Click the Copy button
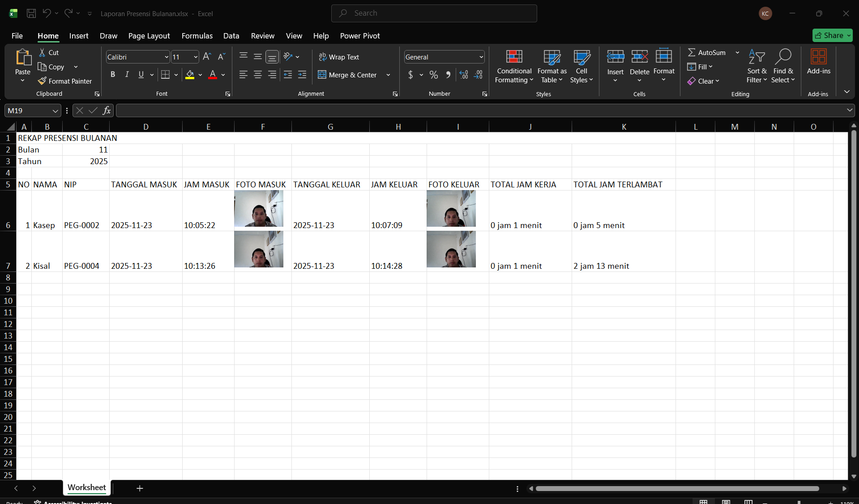 coord(51,67)
